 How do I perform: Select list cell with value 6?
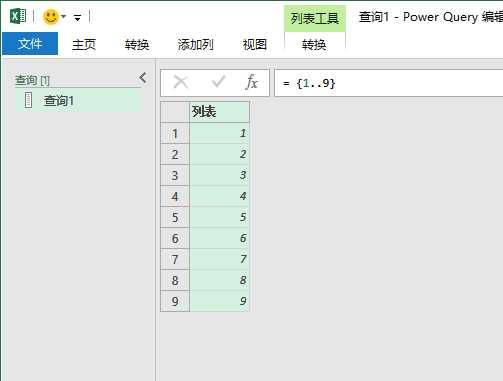pyautogui.click(x=220, y=238)
